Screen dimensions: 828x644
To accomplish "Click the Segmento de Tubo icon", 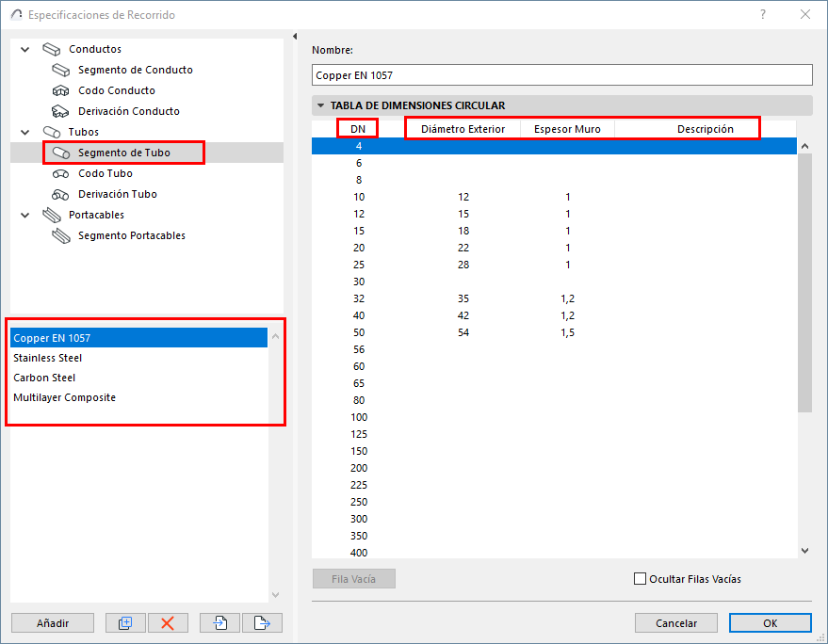I will [60, 153].
